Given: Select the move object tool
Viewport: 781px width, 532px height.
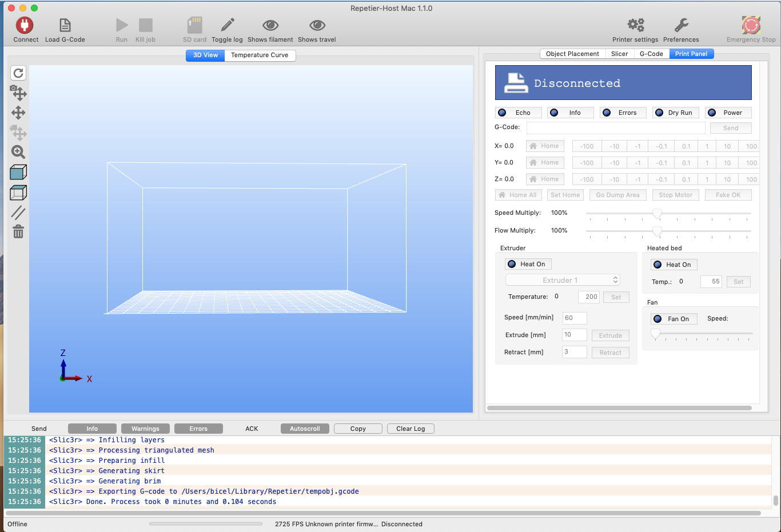Looking at the screenshot, I should tap(18, 133).
